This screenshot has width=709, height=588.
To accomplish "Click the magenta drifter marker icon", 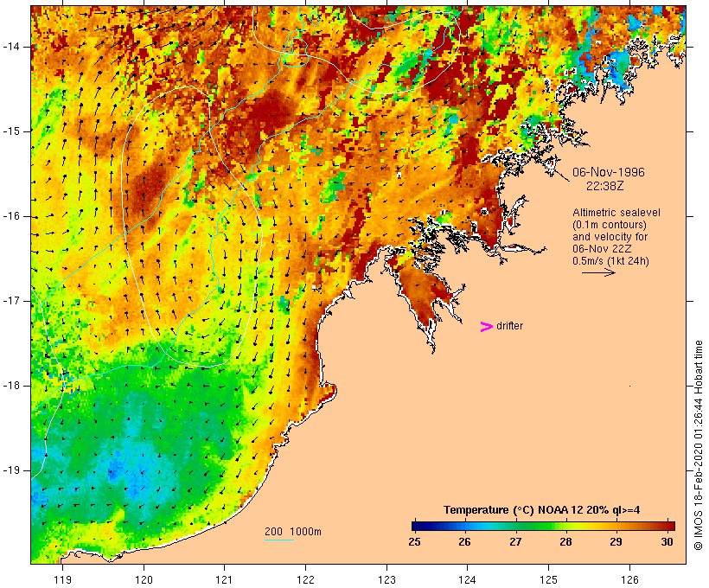I will click(x=486, y=327).
